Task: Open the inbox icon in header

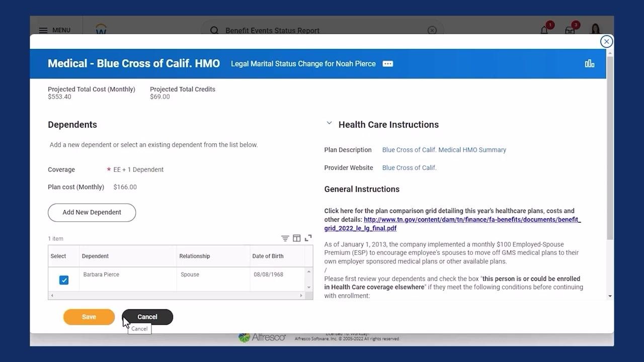Action: coord(570,30)
